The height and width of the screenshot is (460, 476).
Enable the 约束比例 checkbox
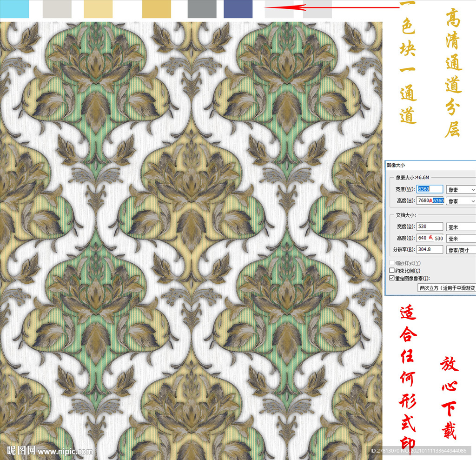pyautogui.click(x=392, y=270)
